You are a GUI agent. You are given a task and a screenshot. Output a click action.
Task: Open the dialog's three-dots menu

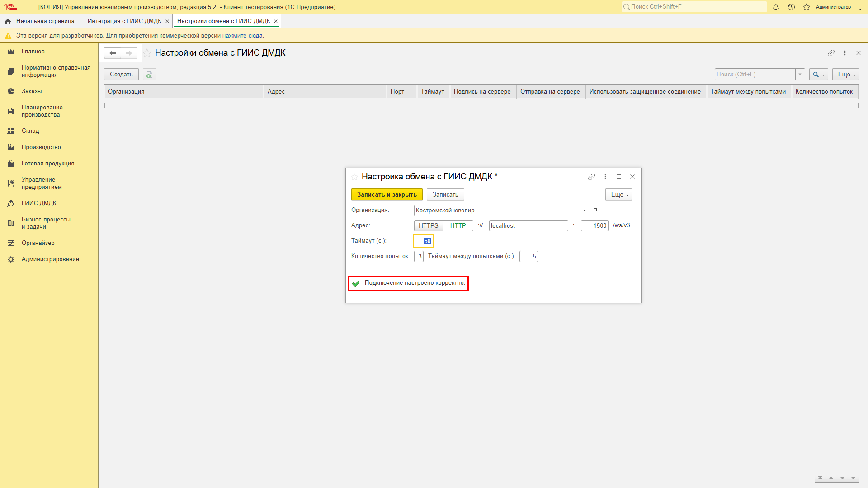(605, 177)
